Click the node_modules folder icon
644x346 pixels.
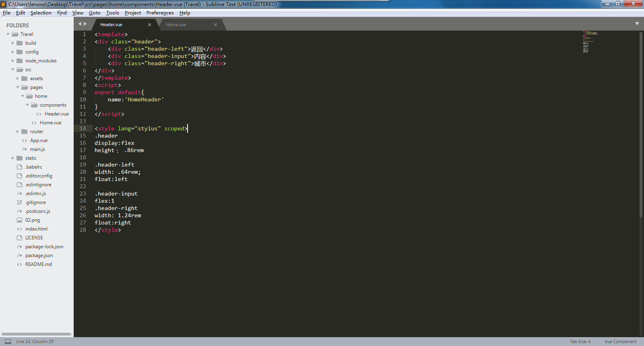pyautogui.click(x=19, y=61)
